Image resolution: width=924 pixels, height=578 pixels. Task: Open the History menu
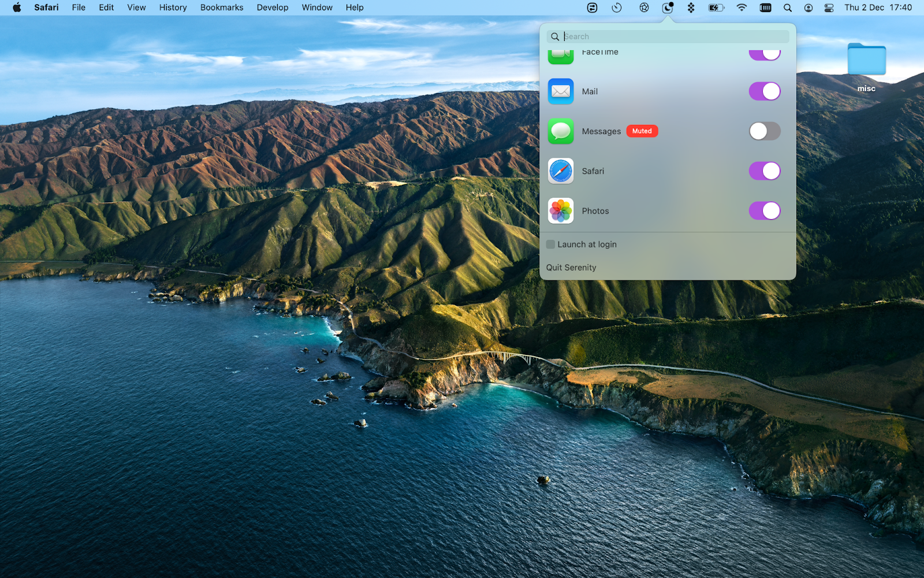click(173, 8)
